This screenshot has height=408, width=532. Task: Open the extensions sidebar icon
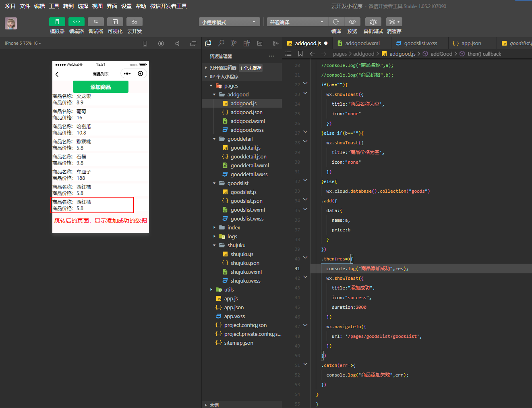tap(247, 43)
